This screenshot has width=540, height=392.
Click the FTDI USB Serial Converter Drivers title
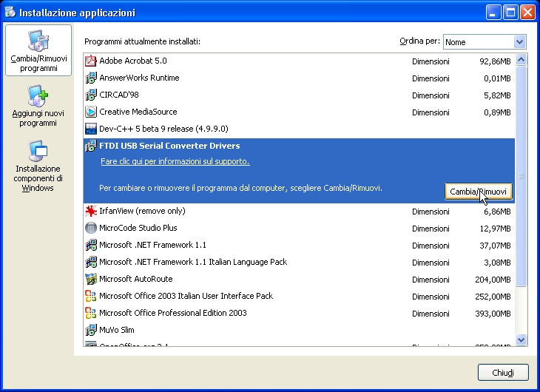(169, 146)
